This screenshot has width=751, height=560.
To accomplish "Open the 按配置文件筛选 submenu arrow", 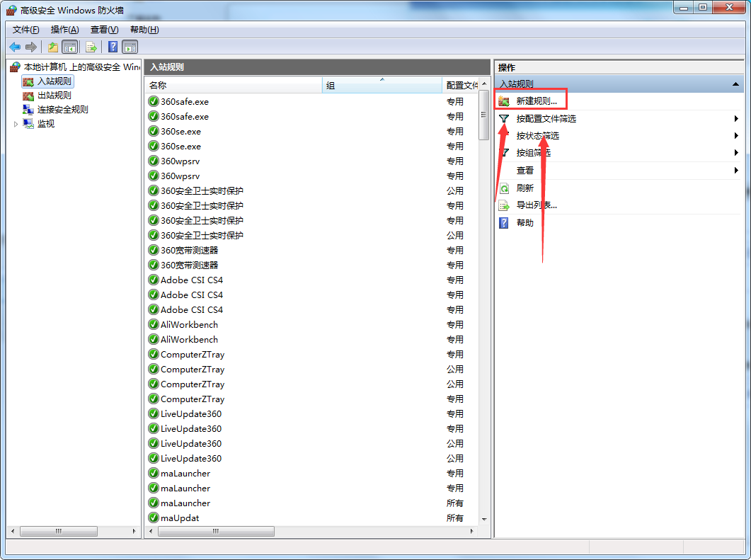I will (x=736, y=119).
